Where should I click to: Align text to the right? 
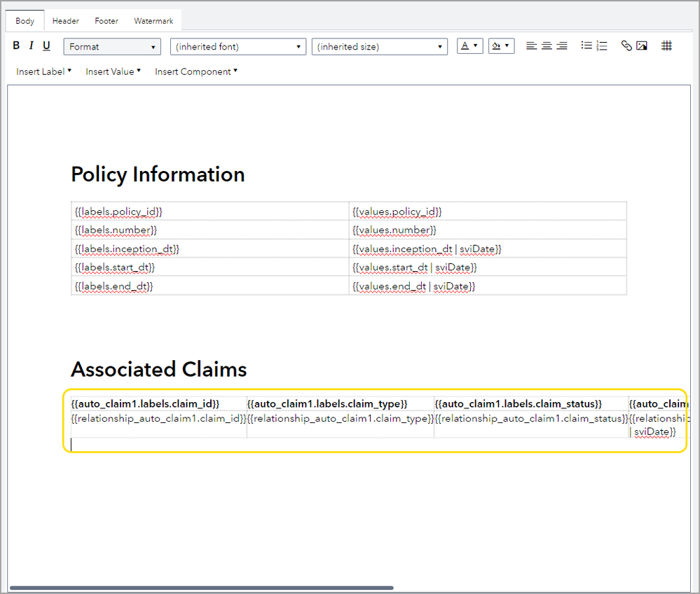[562, 46]
